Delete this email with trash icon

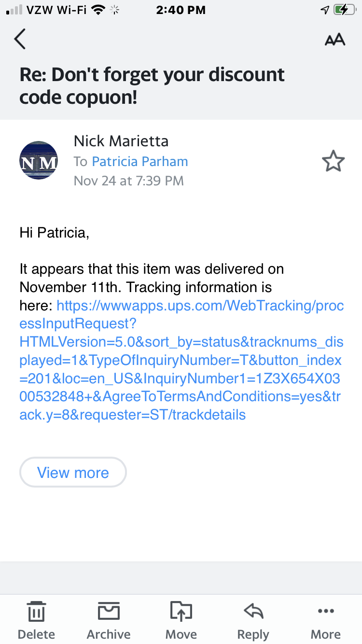[36, 620]
